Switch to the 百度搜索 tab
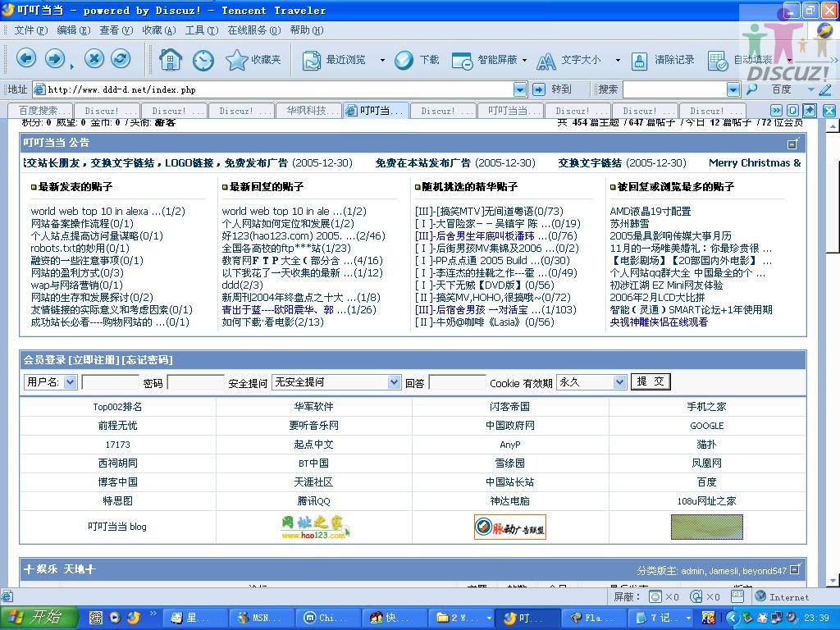Screen dimensions: 840x630 (39, 111)
